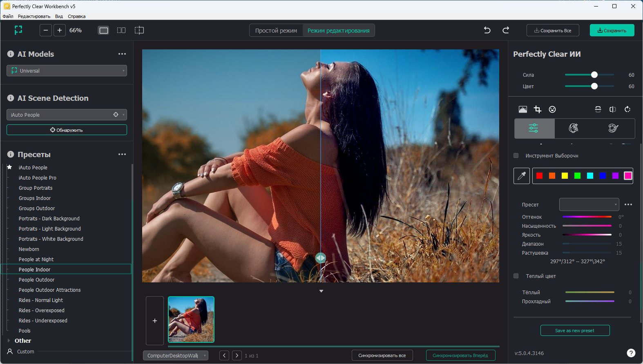Open the face retouch smiley icon
The image size is (643, 364).
pos(552,109)
